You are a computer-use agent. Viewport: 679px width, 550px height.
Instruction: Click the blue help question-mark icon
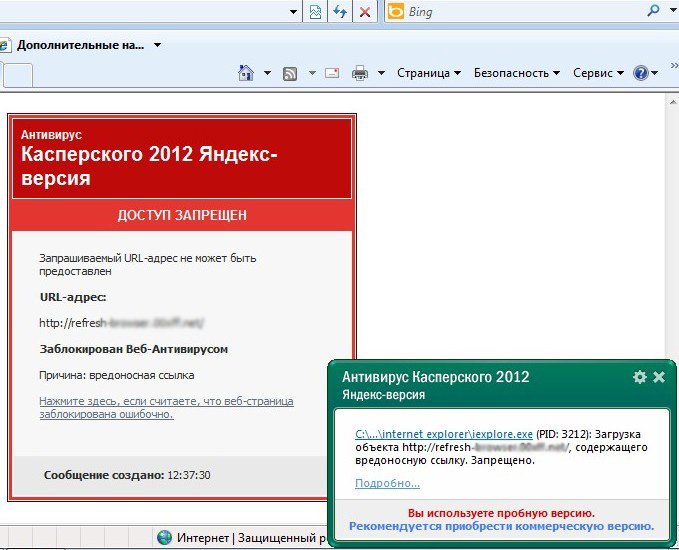click(640, 73)
